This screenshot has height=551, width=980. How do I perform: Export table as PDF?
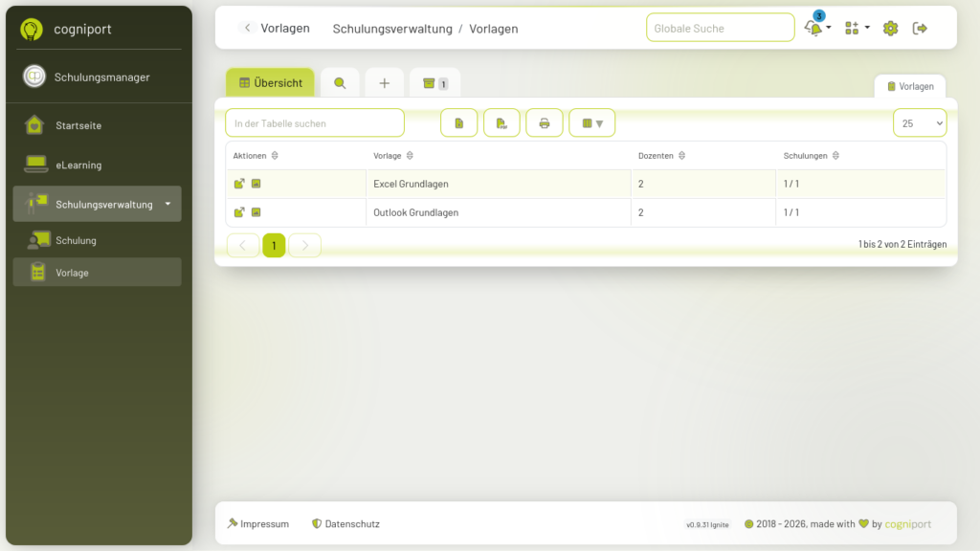(x=501, y=123)
